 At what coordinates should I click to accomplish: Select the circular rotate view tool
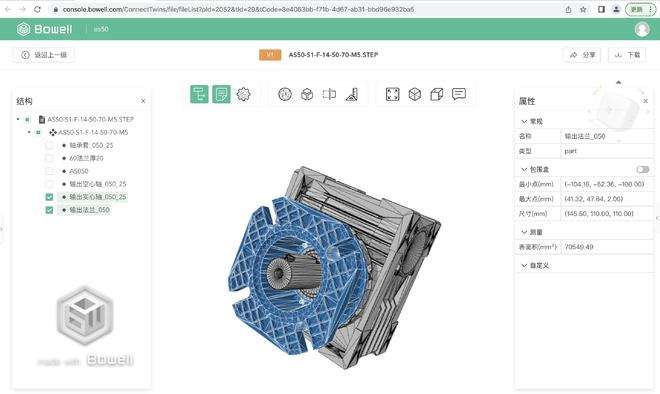pyautogui.click(x=285, y=94)
